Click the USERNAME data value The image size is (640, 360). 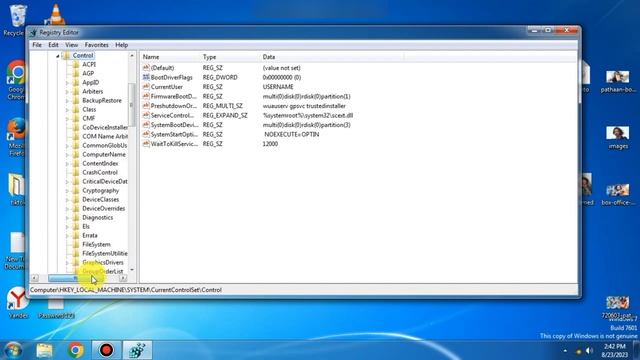click(278, 87)
